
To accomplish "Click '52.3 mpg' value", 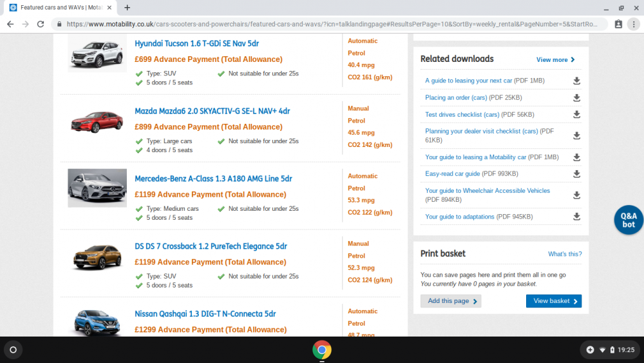I will [x=361, y=268].
